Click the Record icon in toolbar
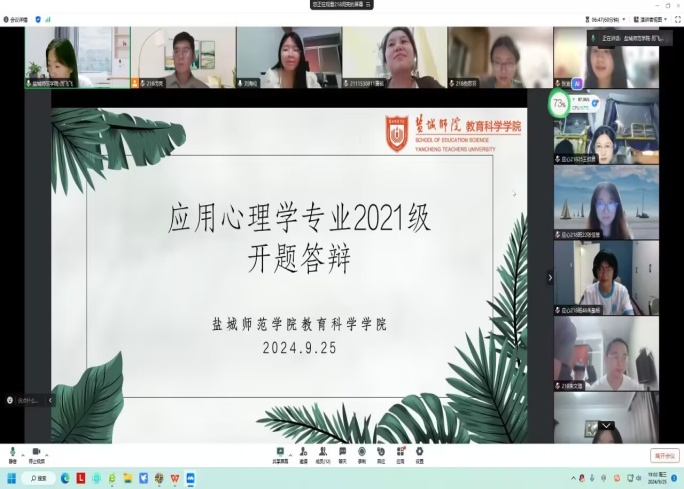 click(361, 452)
